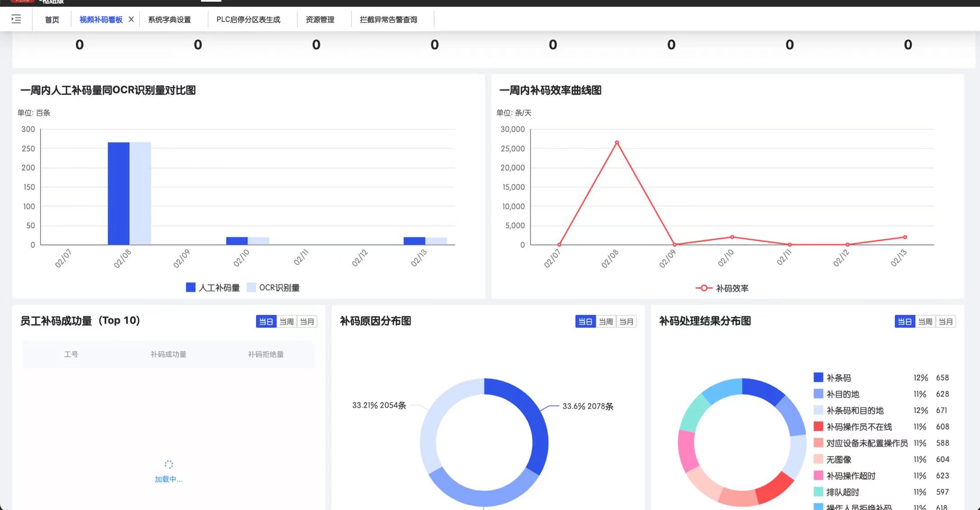Click the 加载中 loading spinner
Image resolution: width=980 pixels, height=510 pixels.
(x=169, y=464)
